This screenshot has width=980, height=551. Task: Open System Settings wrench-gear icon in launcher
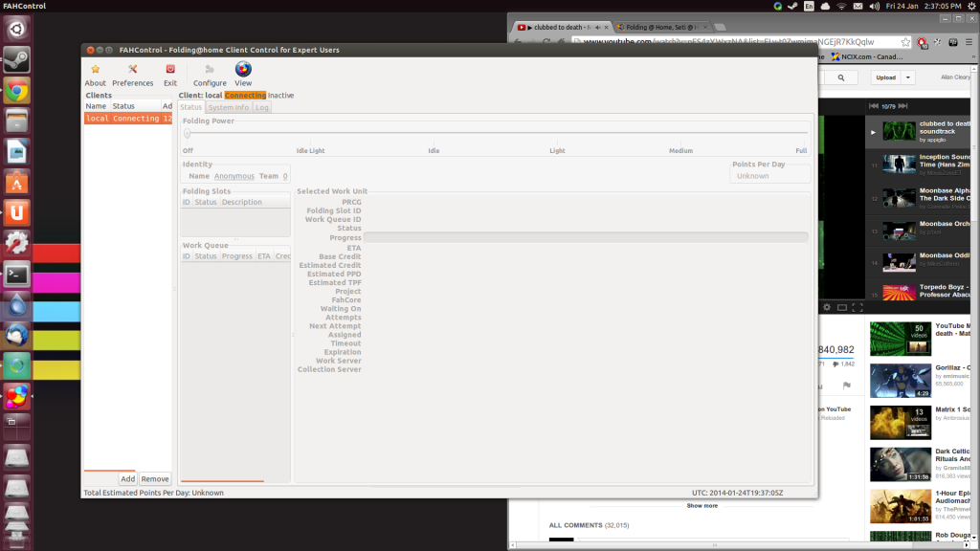pos(17,244)
